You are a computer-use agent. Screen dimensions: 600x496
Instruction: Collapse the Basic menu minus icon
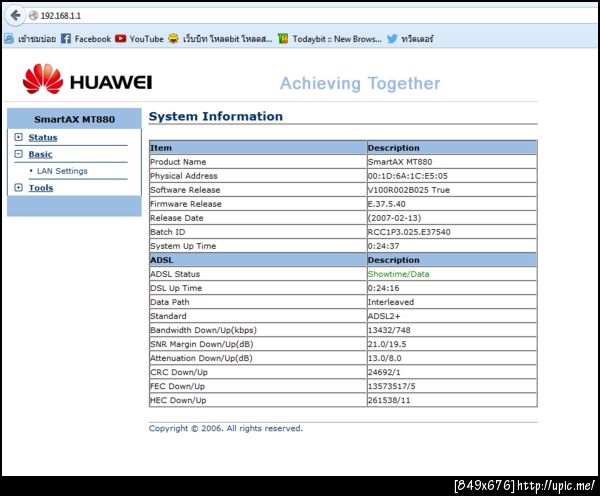point(18,154)
